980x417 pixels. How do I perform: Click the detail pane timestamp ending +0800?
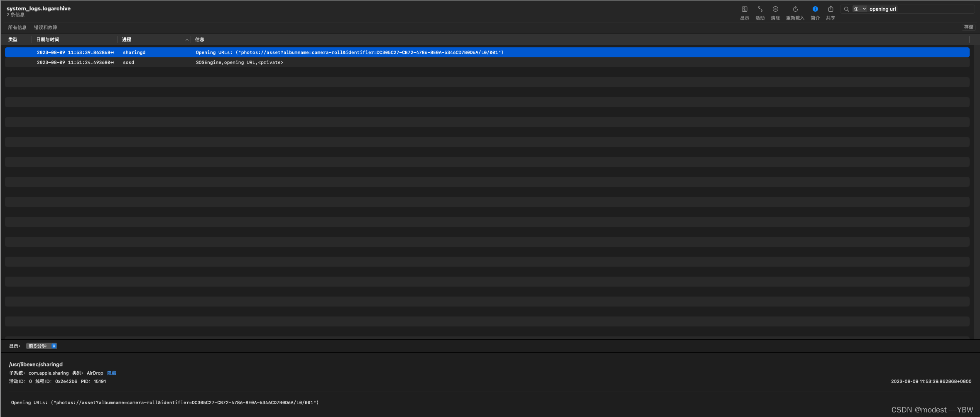point(931,381)
